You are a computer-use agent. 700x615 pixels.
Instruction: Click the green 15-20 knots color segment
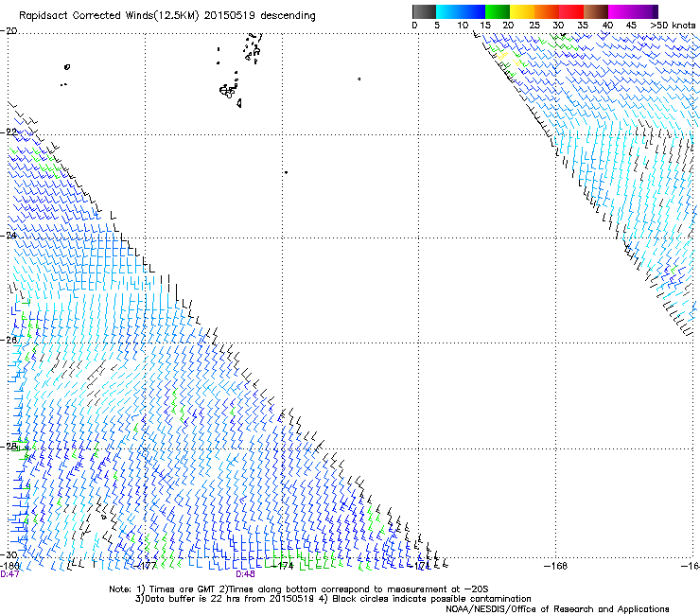[498, 11]
